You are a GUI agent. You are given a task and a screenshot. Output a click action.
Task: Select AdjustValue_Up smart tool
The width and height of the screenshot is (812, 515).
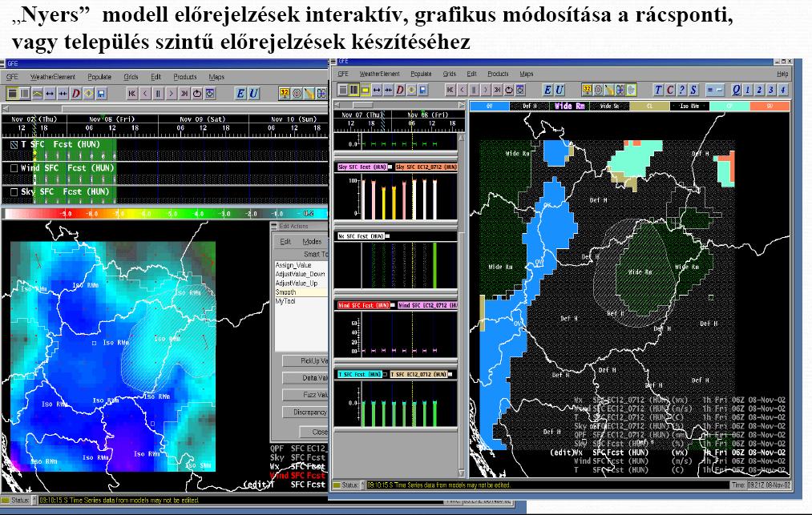click(x=301, y=283)
